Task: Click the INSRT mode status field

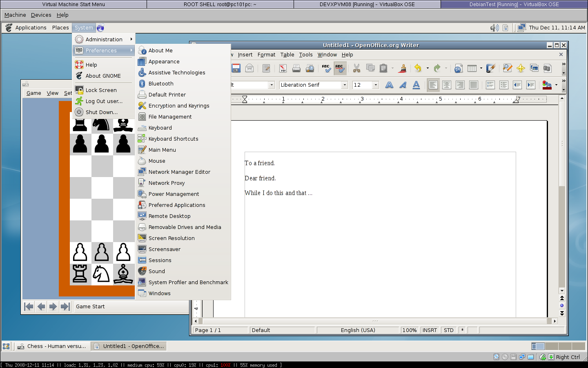Action: pyautogui.click(x=430, y=330)
